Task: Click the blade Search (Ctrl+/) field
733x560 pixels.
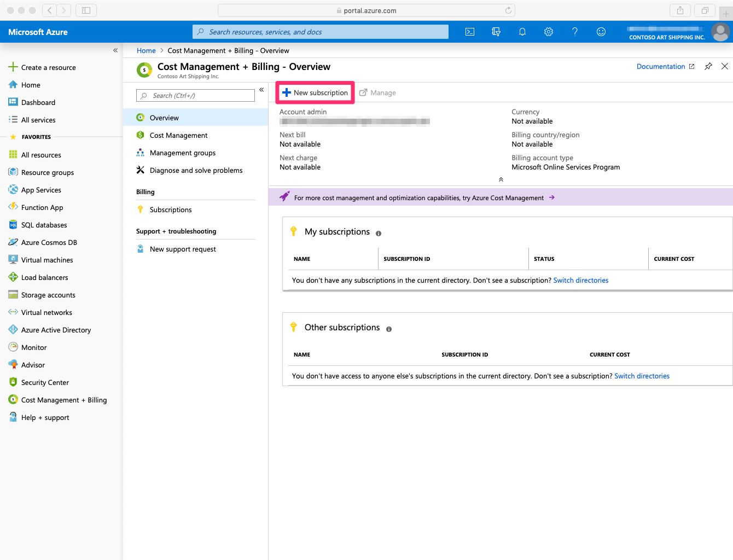Action: pos(195,96)
